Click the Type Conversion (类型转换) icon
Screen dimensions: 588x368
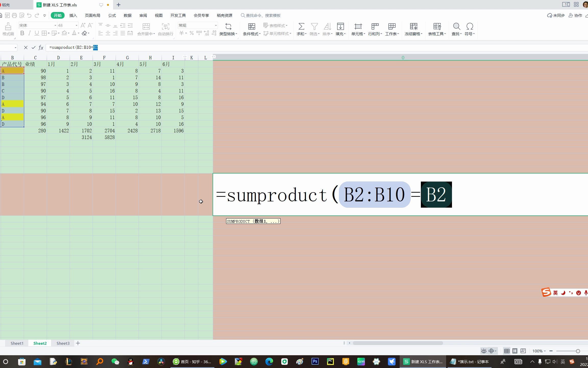tap(228, 26)
